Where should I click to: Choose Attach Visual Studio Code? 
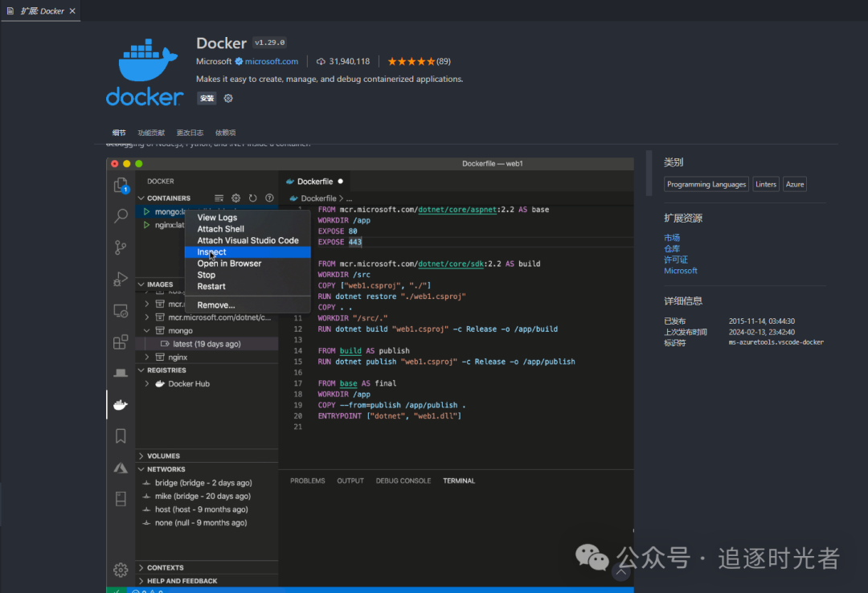coord(247,240)
